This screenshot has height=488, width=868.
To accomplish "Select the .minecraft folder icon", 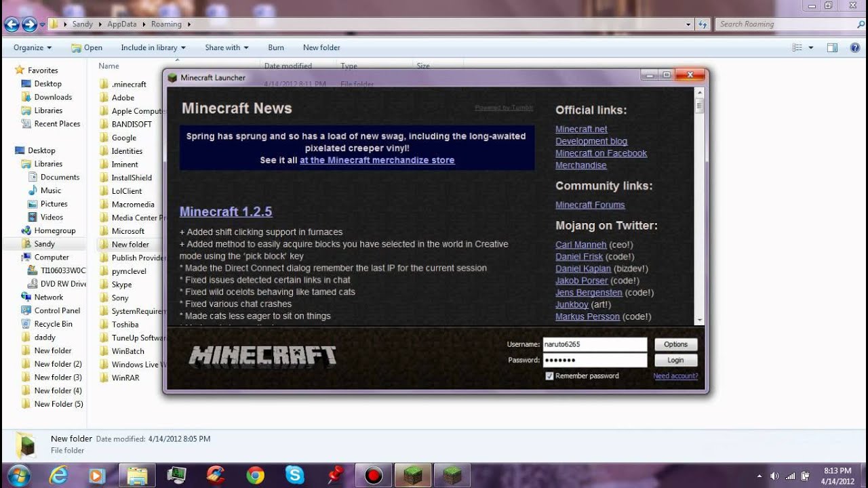I will click(104, 84).
